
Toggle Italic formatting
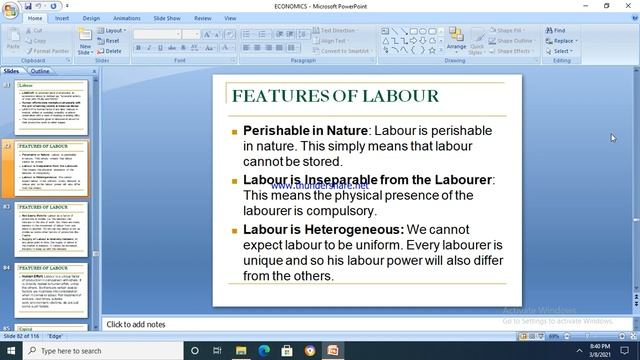tap(149, 48)
